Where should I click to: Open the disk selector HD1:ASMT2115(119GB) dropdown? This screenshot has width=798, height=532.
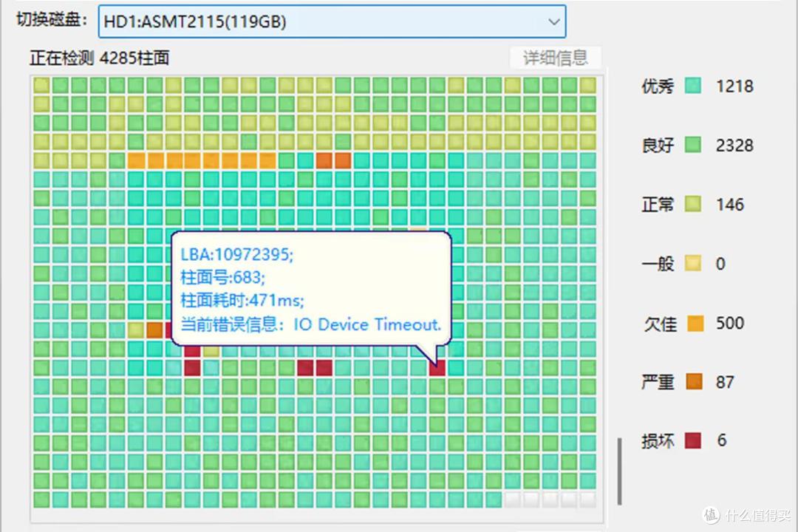(332, 21)
